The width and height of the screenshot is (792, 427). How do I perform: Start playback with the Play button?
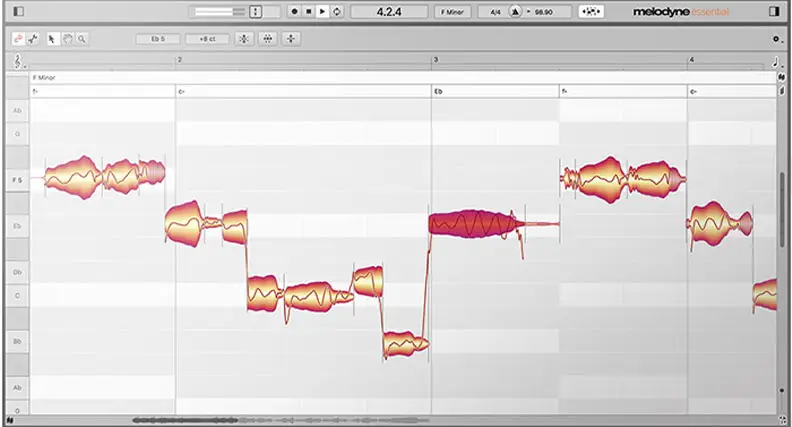coord(322,11)
